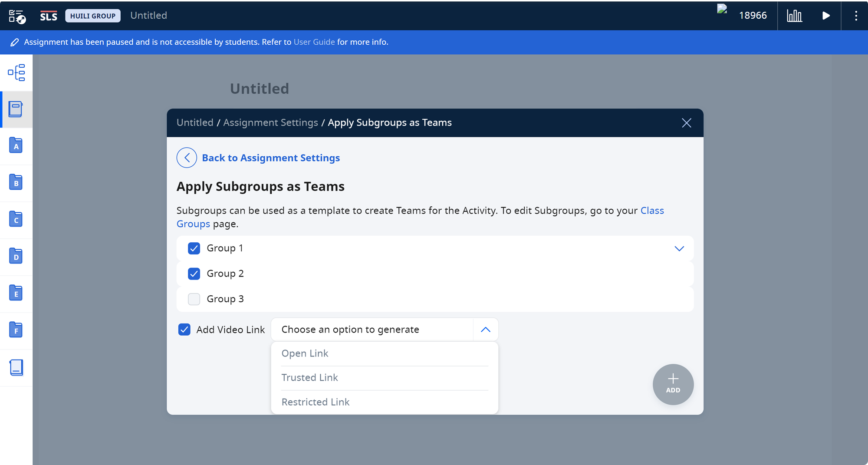The image size is (868, 465).
Task: Select Restricted Link option
Action: click(x=385, y=402)
